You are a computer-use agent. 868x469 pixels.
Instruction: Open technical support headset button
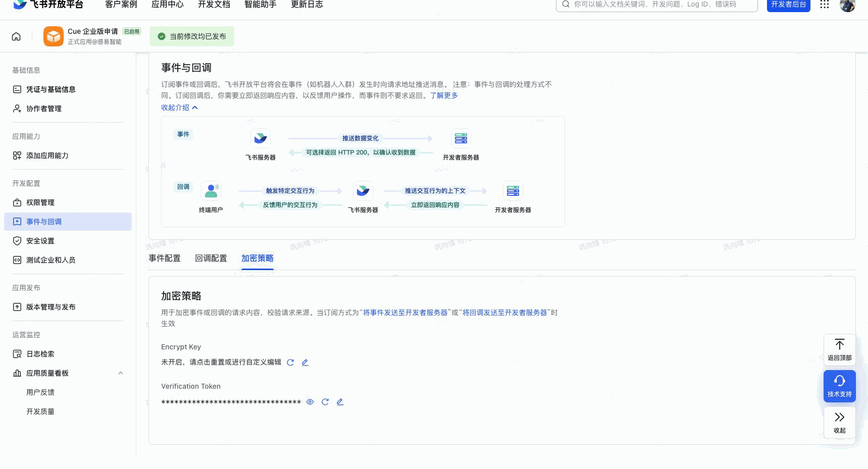pos(840,386)
